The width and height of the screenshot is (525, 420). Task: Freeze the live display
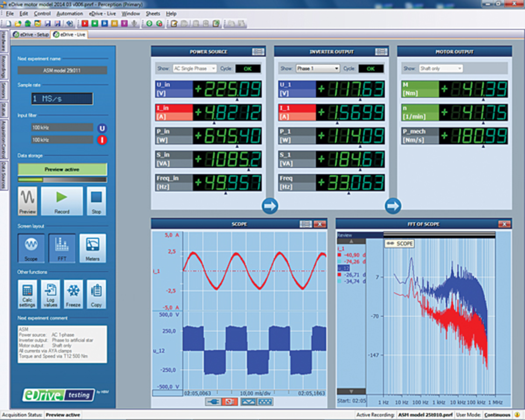[73, 294]
